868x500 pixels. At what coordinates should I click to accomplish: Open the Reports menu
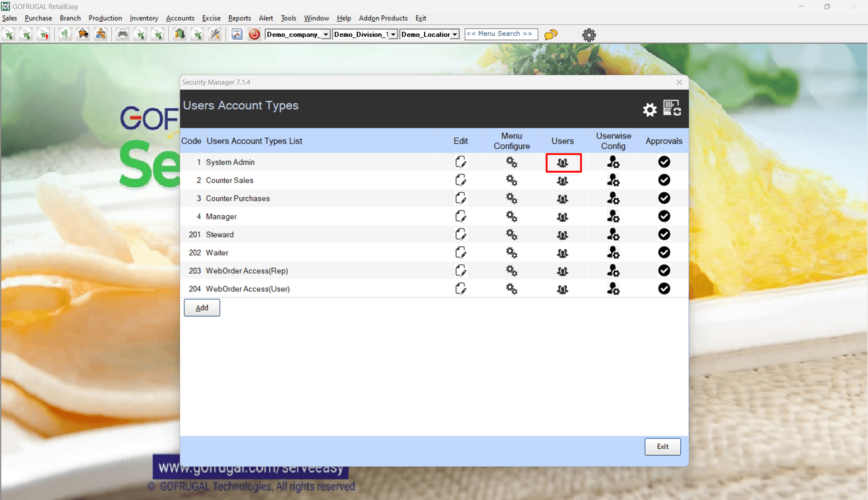(x=239, y=18)
